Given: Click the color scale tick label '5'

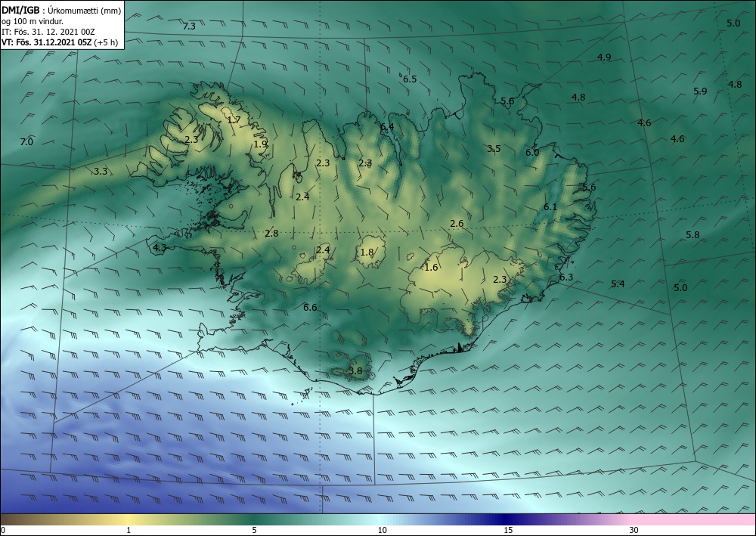Looking at the screenshot, I should pyautogui.click(x=255, y=530).
